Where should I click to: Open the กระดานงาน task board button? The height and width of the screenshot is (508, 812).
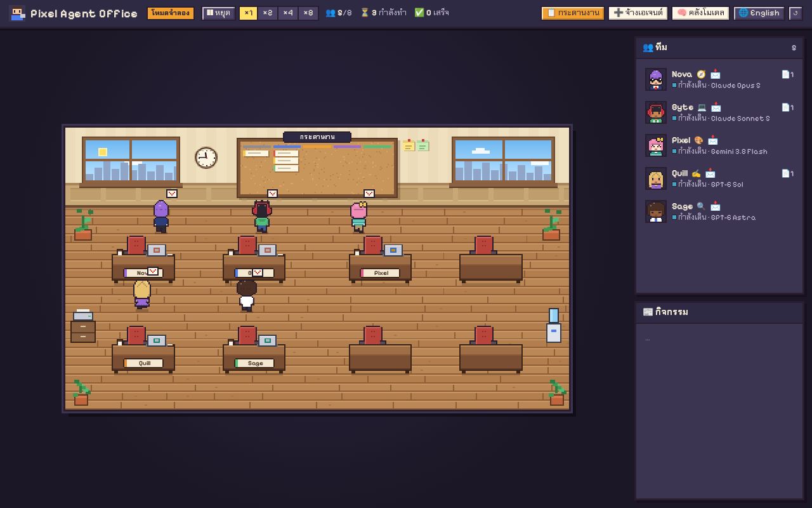[x=573, y=13]
